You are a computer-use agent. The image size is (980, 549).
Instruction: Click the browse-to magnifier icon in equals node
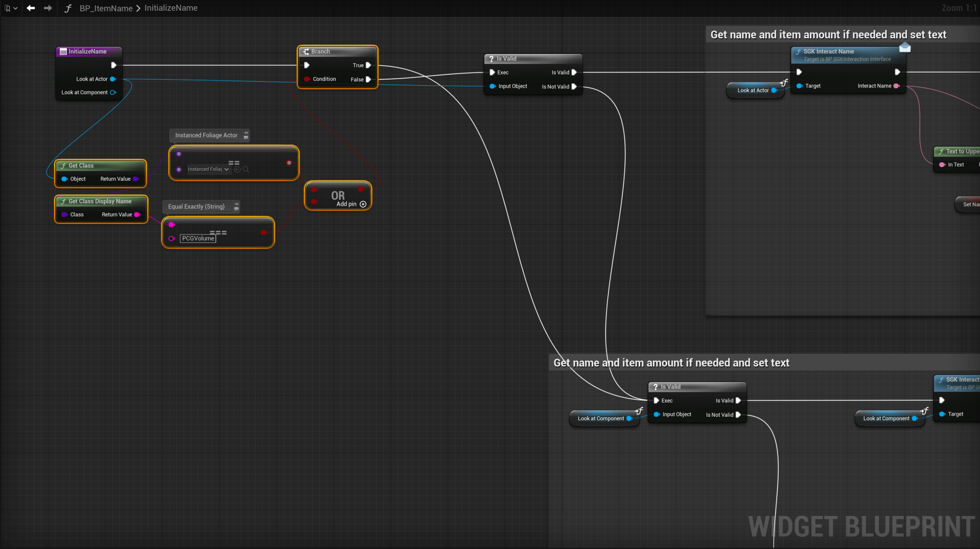(246, 170)
